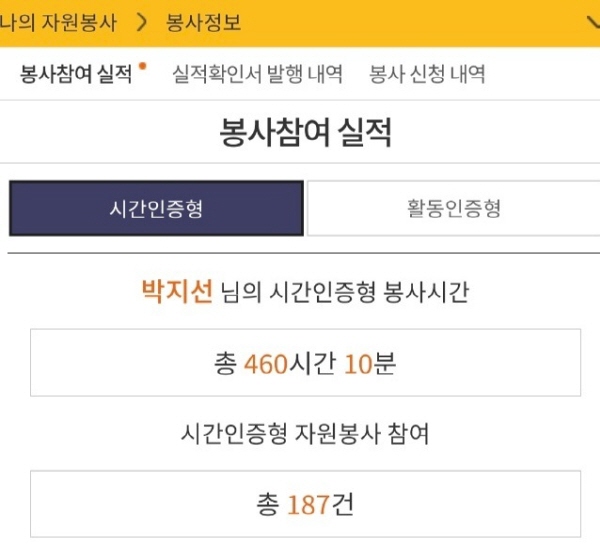Image resolution: width=600 pixels, height=560 pixels.
Task: Click the 봉사참여 실적 page heading
Action: tap(305, 133)
